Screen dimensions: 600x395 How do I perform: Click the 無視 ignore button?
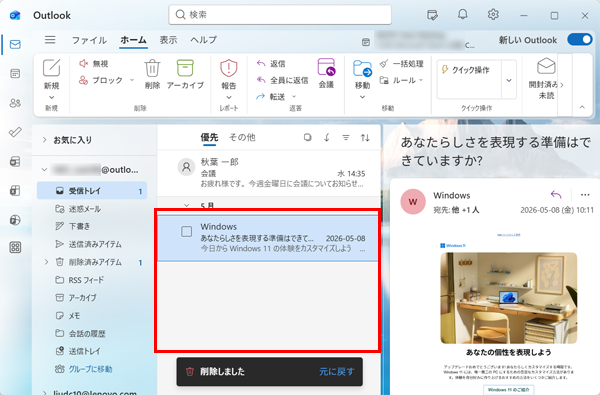94,64
